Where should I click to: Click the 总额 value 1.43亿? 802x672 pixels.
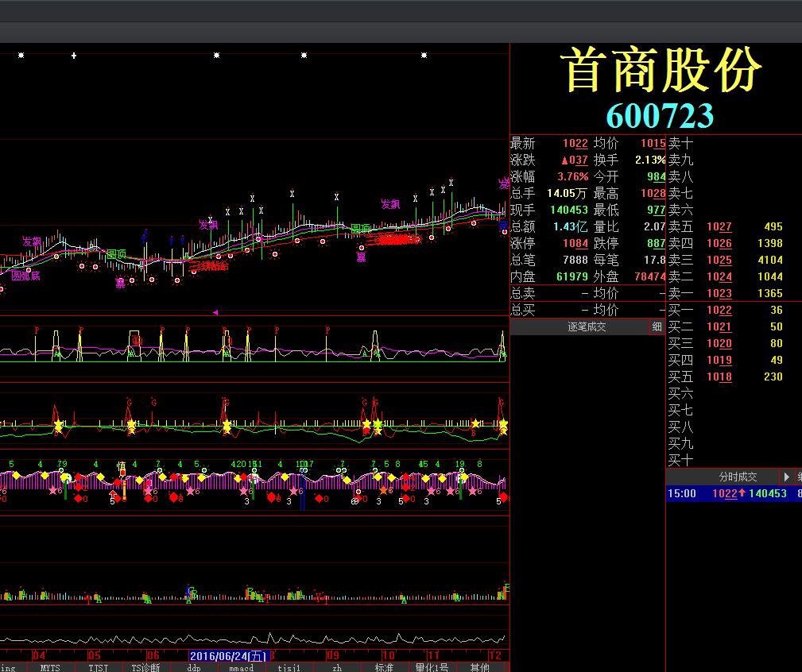pos(570,227)
